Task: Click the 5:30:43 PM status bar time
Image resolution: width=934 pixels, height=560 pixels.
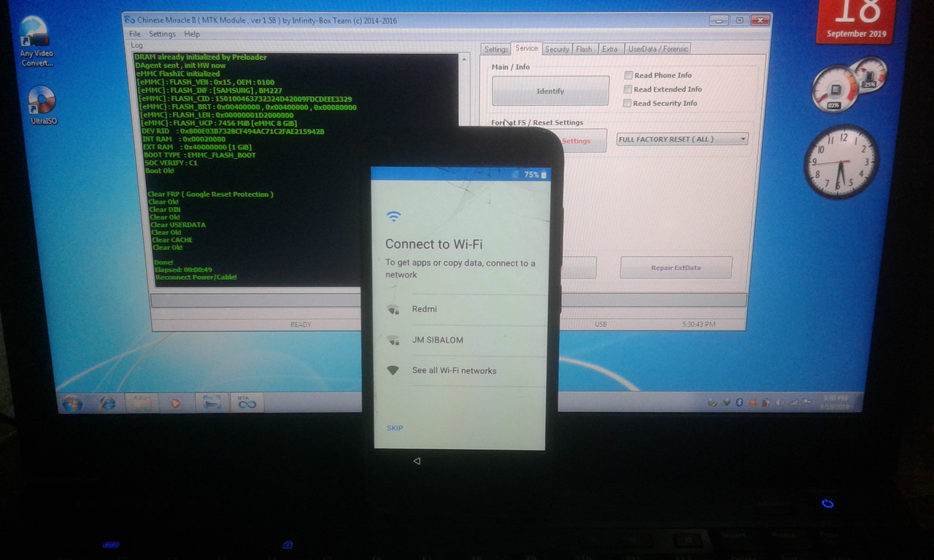Action: point(698,324)
